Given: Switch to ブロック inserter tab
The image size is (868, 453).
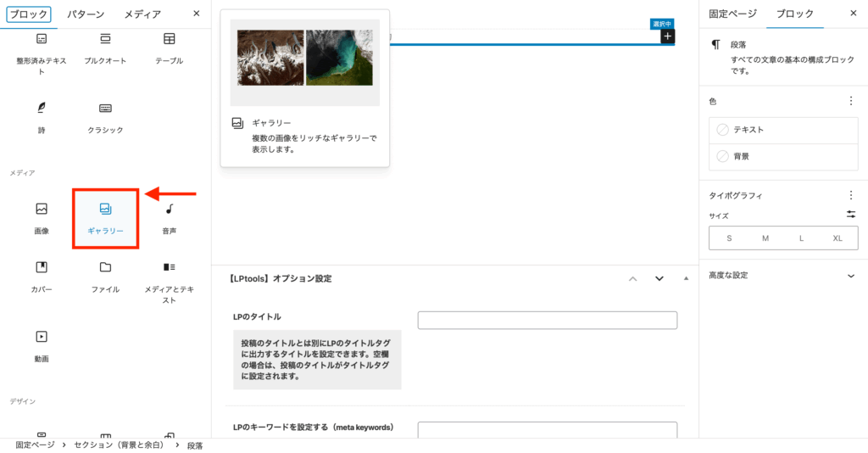Looking at the screenshot, I should (x=29, y=14).
